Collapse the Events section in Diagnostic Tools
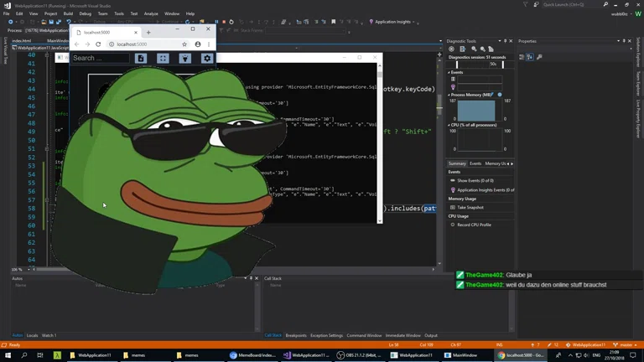Image resolution: width=644 pixels, height=362 pixels. click(x=449, y=72)
